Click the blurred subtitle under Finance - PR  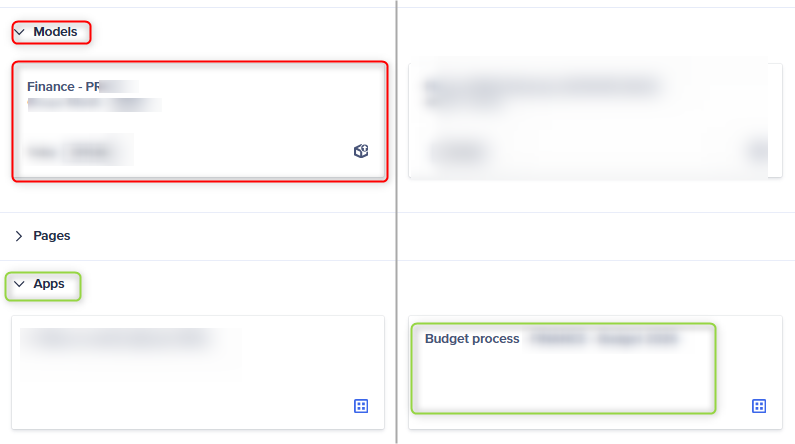[95, 105]
